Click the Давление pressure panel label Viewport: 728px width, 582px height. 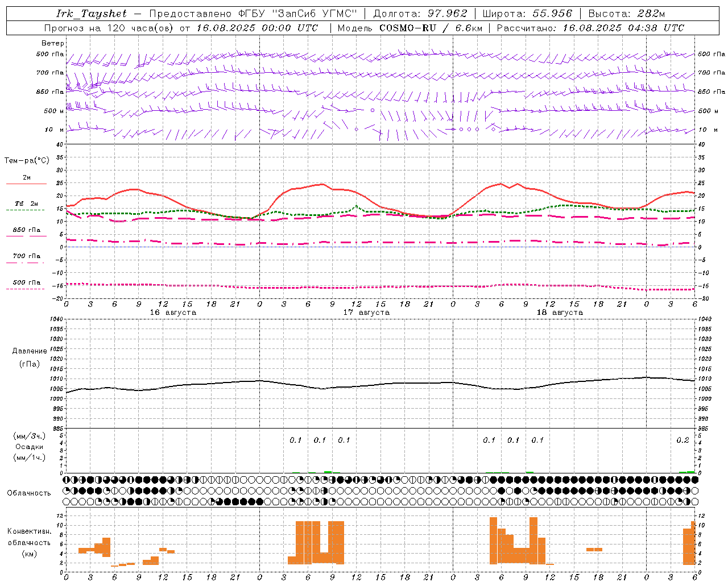(30, 351)
